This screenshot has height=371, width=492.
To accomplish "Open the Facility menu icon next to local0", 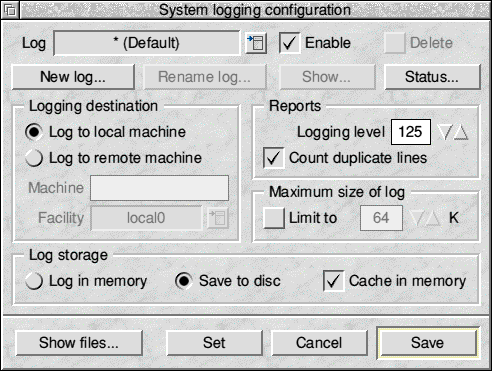I will coord(218,218).
